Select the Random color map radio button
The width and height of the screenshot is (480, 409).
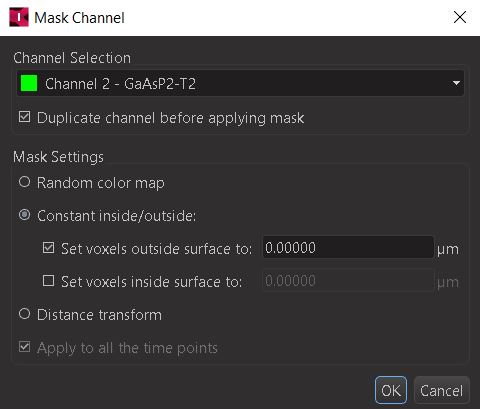click(25, 182)
